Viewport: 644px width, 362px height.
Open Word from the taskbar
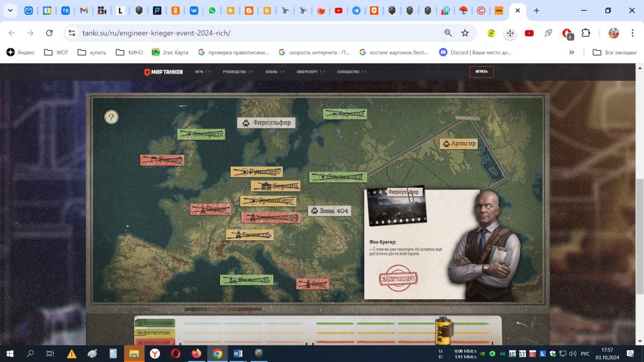(238, 353)
